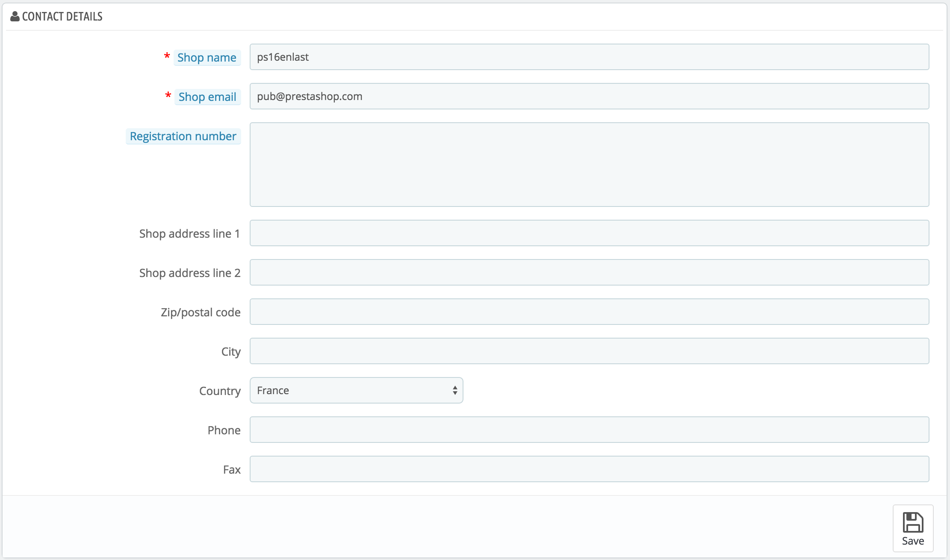Image resolution: width=950 pixels, height=560 pixels.
Task: Focus the Shop email input field
Action: click(589, 96)
